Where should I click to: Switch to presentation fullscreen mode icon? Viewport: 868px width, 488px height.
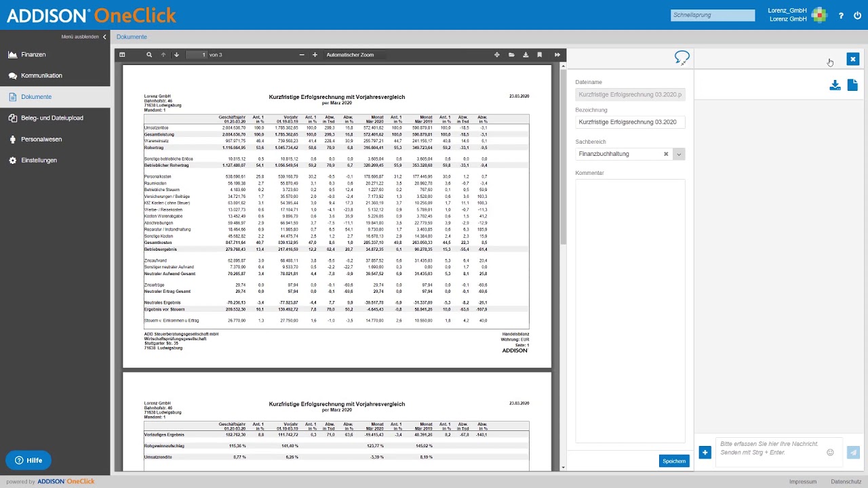(x=497, y=55)
